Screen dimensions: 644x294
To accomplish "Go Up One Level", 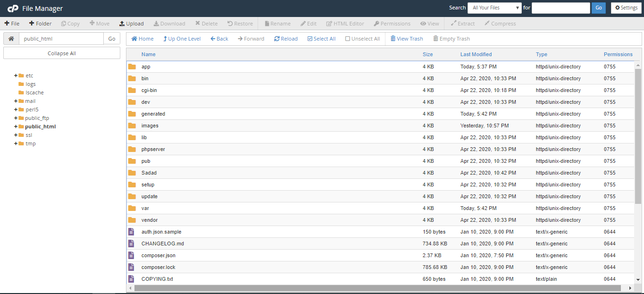I will click(x=182, y=39).
